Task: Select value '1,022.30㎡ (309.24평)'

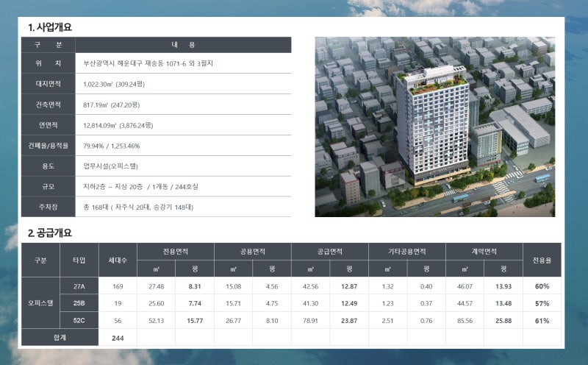Action: 114,84
